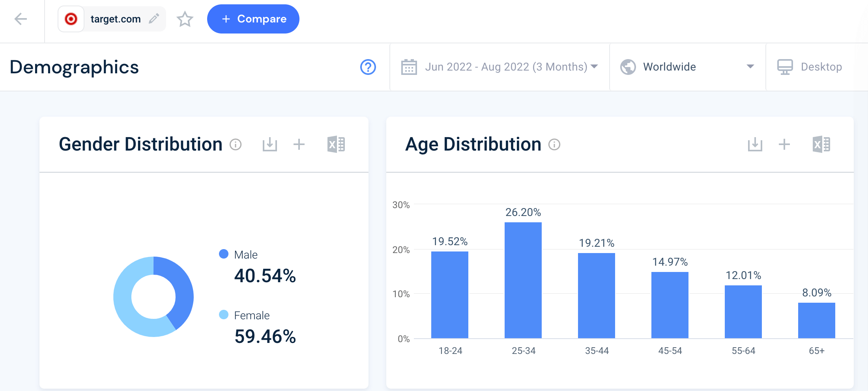Add Age Distribution to a dashboard via the plus
This screenshot has width=868, height=391.
click(784, 144)
